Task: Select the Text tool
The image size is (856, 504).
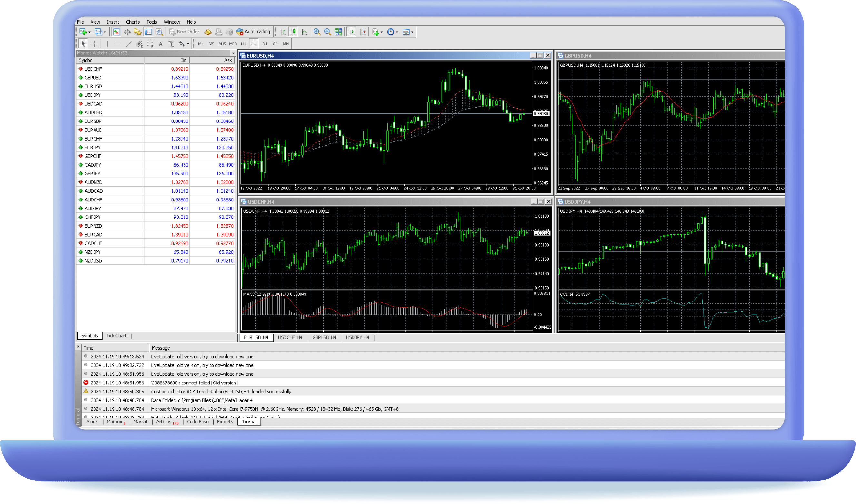Action: (161, 44)
